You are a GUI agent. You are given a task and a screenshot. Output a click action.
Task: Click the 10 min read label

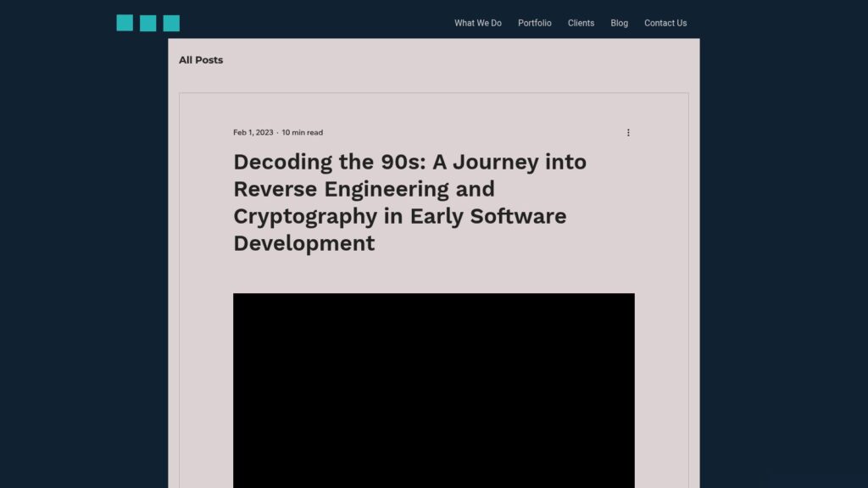click(303, 133)
